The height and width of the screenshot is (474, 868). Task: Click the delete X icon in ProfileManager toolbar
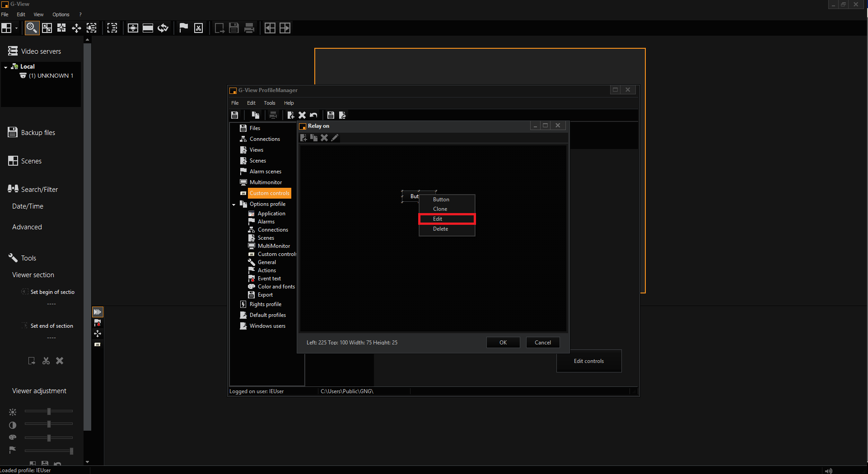(302, 115)
